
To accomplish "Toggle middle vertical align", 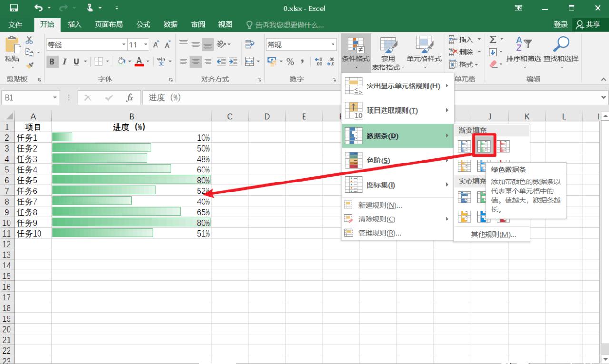I will 196,44.
